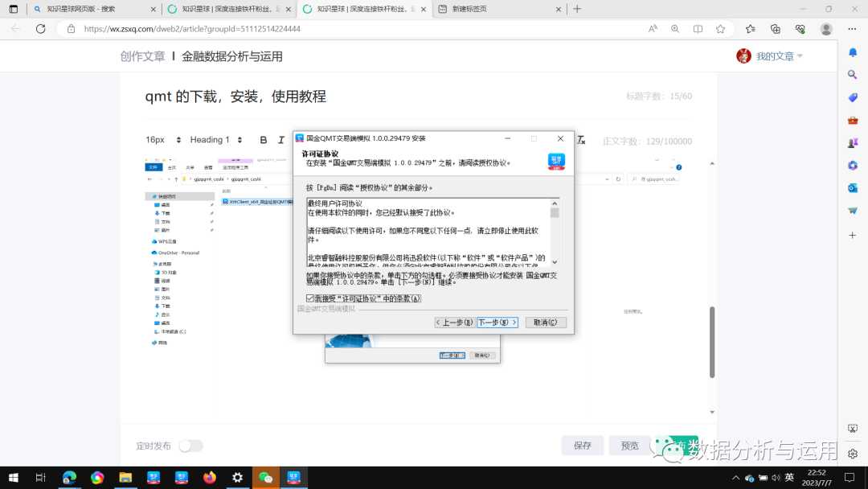The height and width of the screenshot is (489, 868).
Task: Open the read aloud icon
Action: coord(653,29)
